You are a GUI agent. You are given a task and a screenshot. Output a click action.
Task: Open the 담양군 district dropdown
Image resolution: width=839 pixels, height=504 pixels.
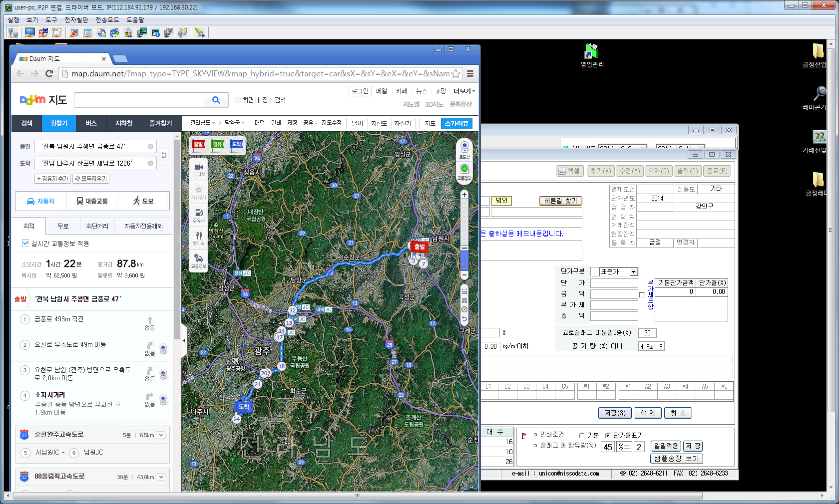coord(234,123)
